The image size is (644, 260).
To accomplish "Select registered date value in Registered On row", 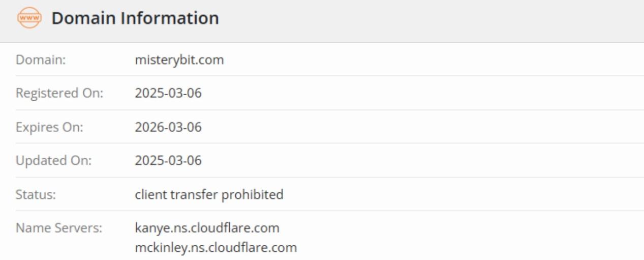I will 168,94.
